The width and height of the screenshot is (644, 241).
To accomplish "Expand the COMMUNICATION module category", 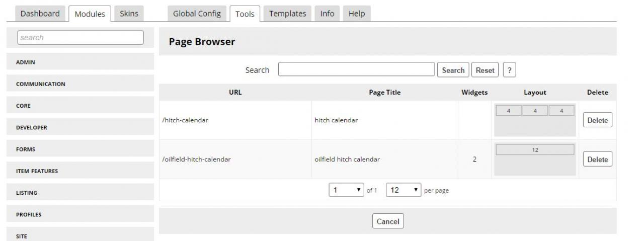I will point(80,84).
